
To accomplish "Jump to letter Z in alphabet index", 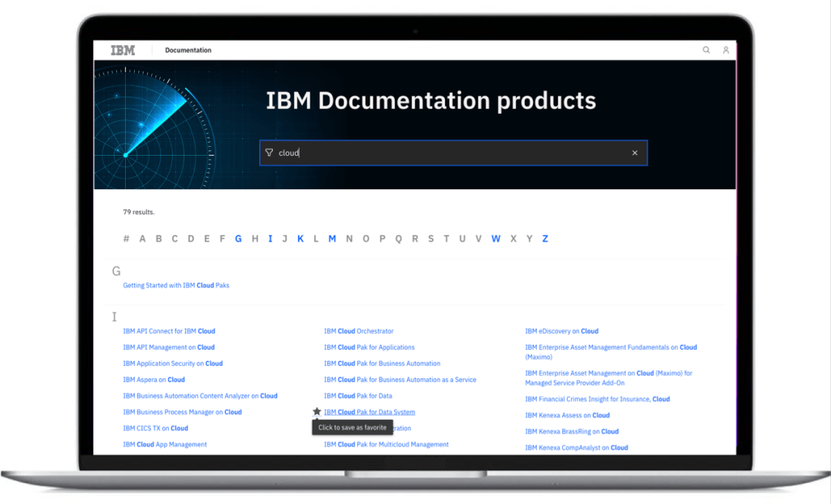I will click(x=545, y=239).
